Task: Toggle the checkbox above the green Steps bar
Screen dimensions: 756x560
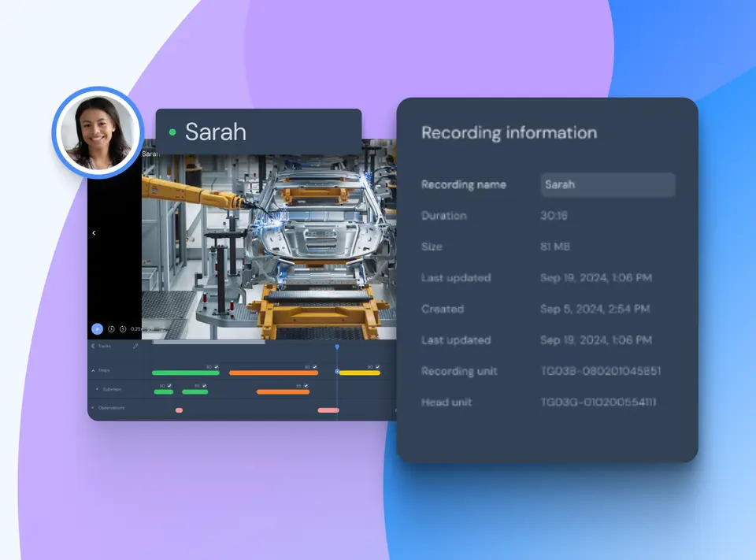Action: point(217,367)
